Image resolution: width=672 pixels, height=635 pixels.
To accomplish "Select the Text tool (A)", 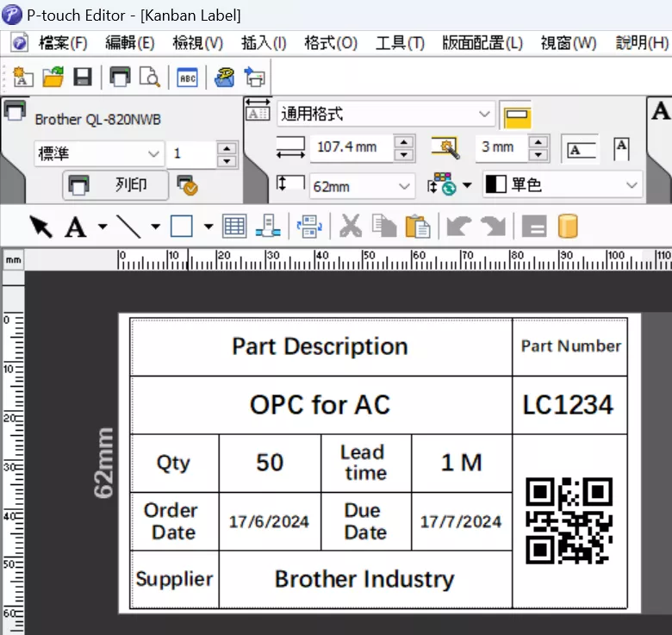I will point(76,227).
